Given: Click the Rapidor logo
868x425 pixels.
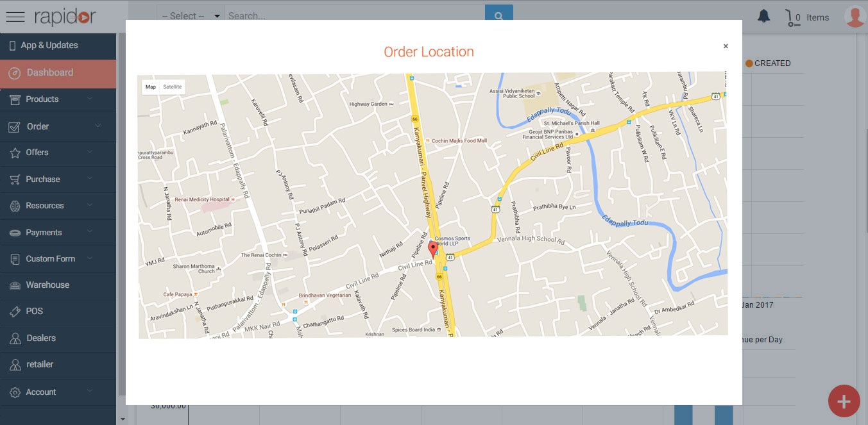Looking at the screenshot, I should coord(65,17).
